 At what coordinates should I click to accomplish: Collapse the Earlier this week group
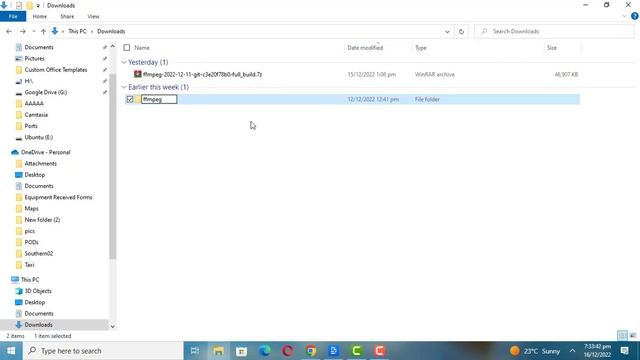point(124,87)
